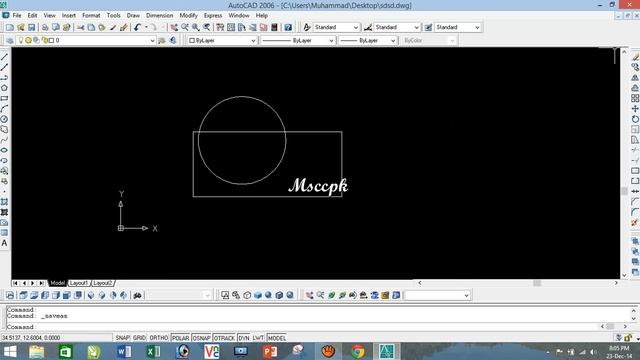The height and width of the screenshot is (360, 640).
Task: Open Chrome from the Windows taskbar
Action: (358, 351)
